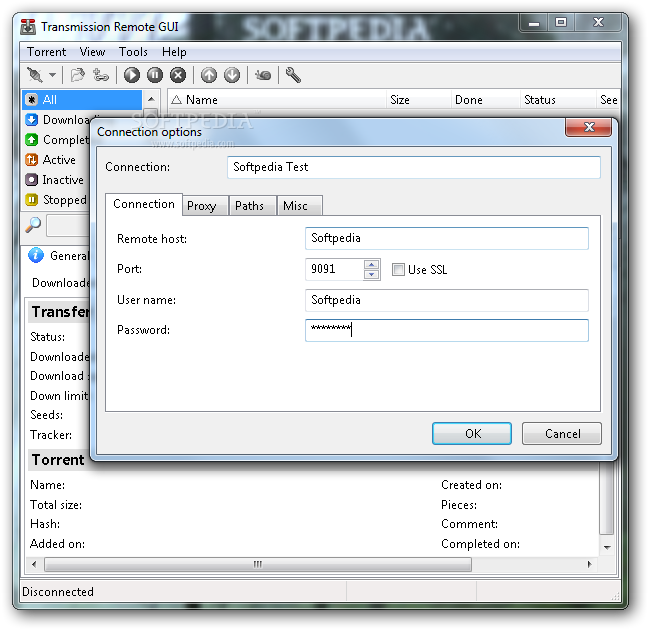Open the Tools menu
649x630 pixels.
click(x=133, y=52)
